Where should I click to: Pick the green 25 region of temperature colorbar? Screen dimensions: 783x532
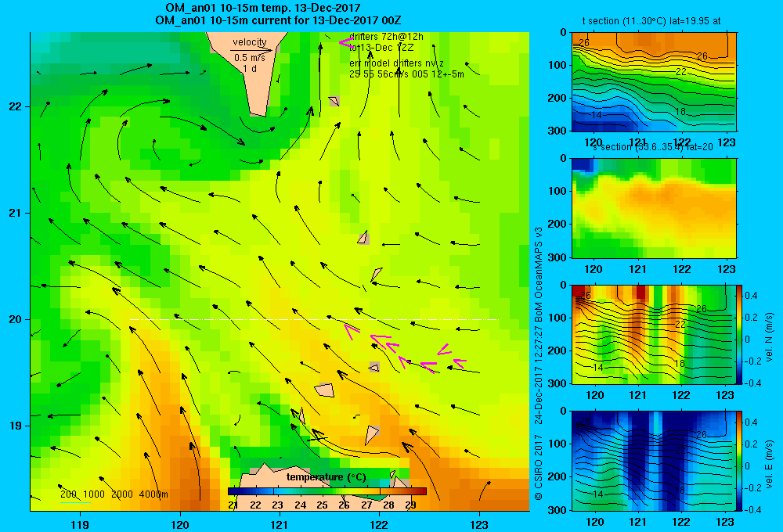click(322, 491)
